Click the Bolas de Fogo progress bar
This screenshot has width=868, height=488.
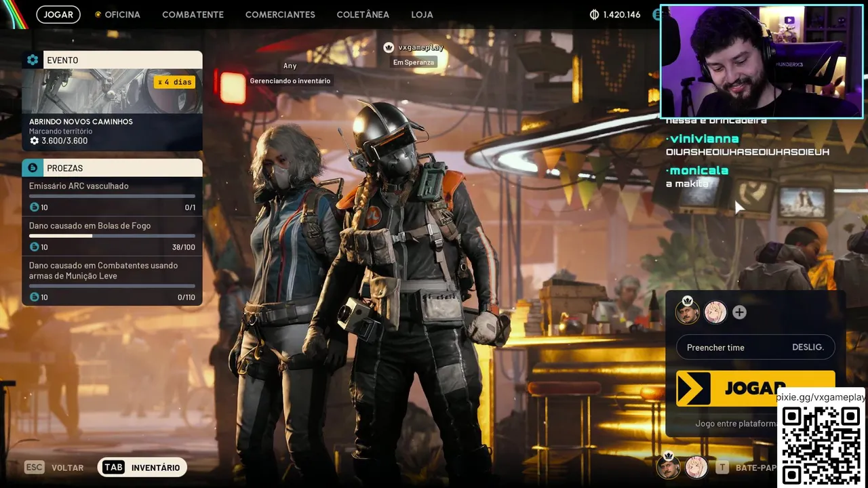(x=112, y=236)
